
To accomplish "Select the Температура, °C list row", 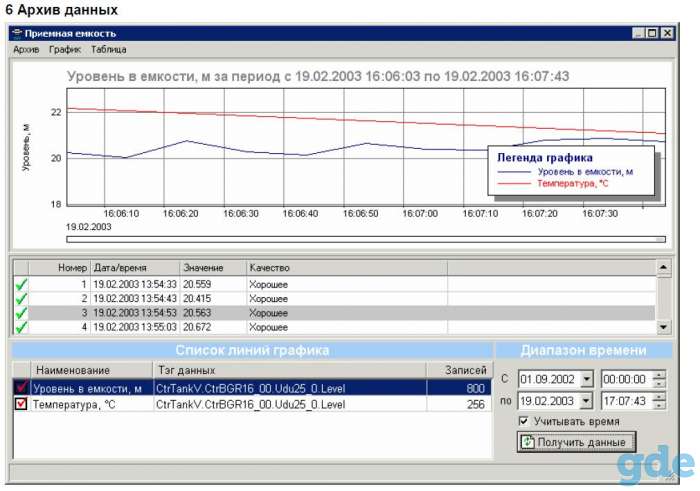I will coord(252,404).
